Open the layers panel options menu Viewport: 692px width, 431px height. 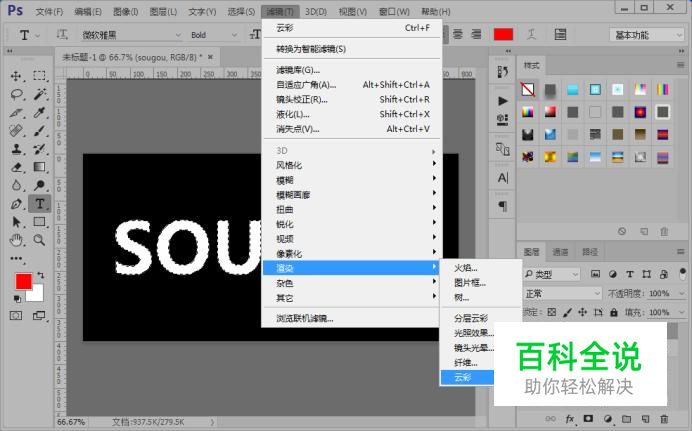(x=681, y=251)
